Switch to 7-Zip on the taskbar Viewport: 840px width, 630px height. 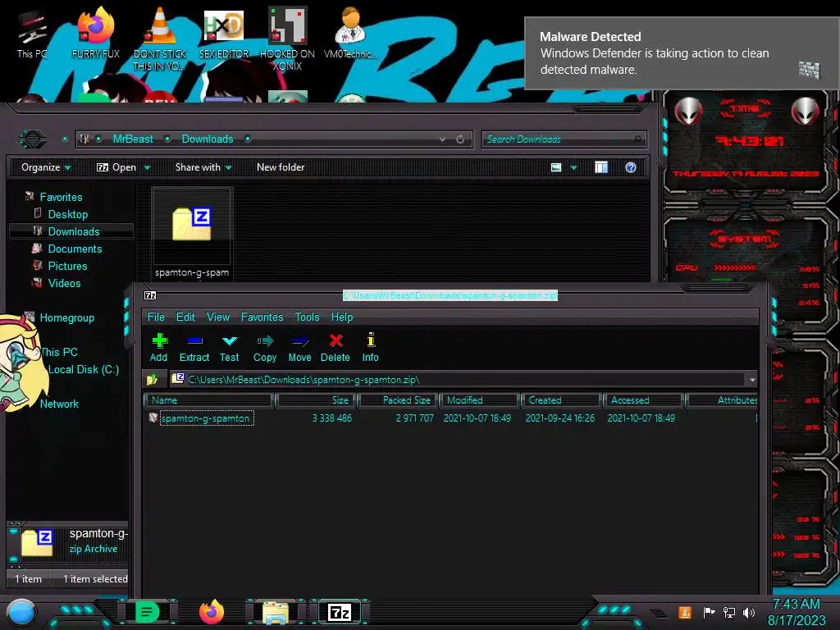[340, 612]
